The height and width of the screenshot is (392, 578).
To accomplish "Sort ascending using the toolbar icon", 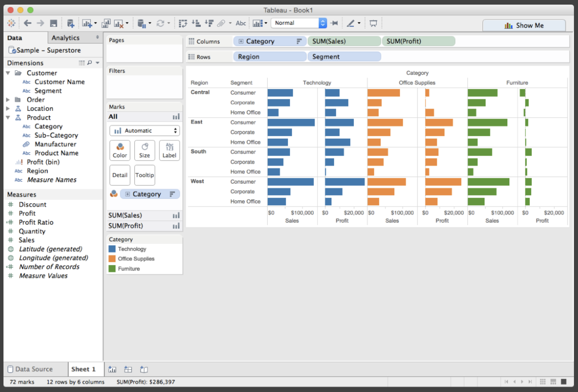I will [x=196, y=23].
